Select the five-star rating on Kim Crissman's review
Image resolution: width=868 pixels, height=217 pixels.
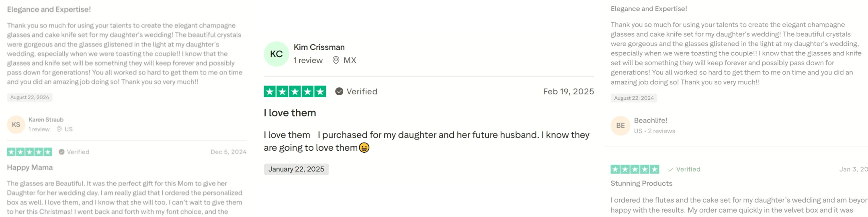(x=295, y=92)
